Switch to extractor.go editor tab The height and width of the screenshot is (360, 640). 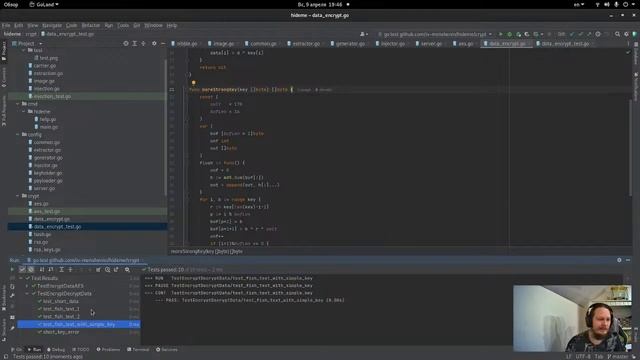306,44
